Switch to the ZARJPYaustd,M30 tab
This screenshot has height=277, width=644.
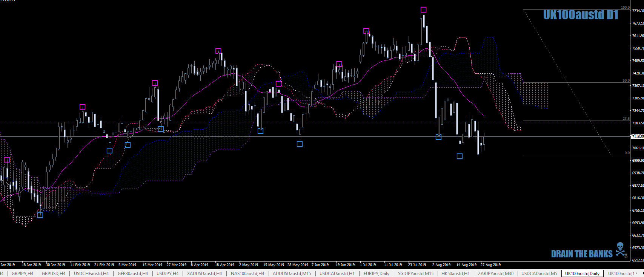click(x=496, y=274)
